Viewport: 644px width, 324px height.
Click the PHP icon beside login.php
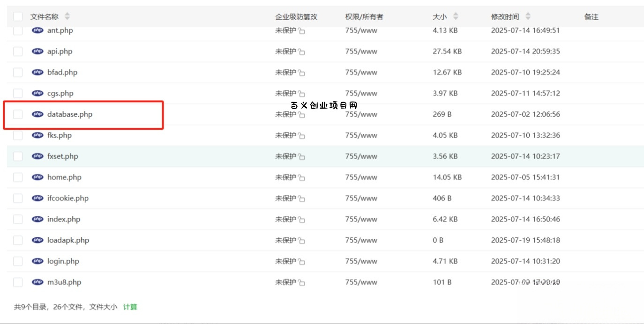pyautogui.click(x=37, y=261)
